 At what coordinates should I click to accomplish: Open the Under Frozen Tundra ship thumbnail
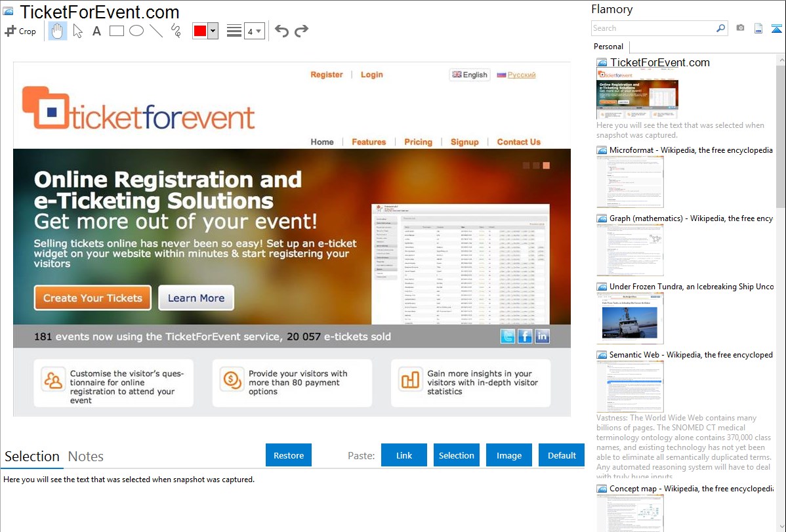630,318
